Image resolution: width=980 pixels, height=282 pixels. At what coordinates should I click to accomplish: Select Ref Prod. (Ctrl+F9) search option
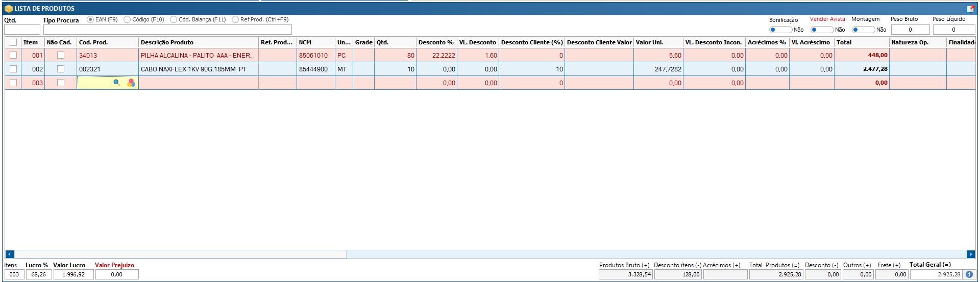[x=235, y=20]
